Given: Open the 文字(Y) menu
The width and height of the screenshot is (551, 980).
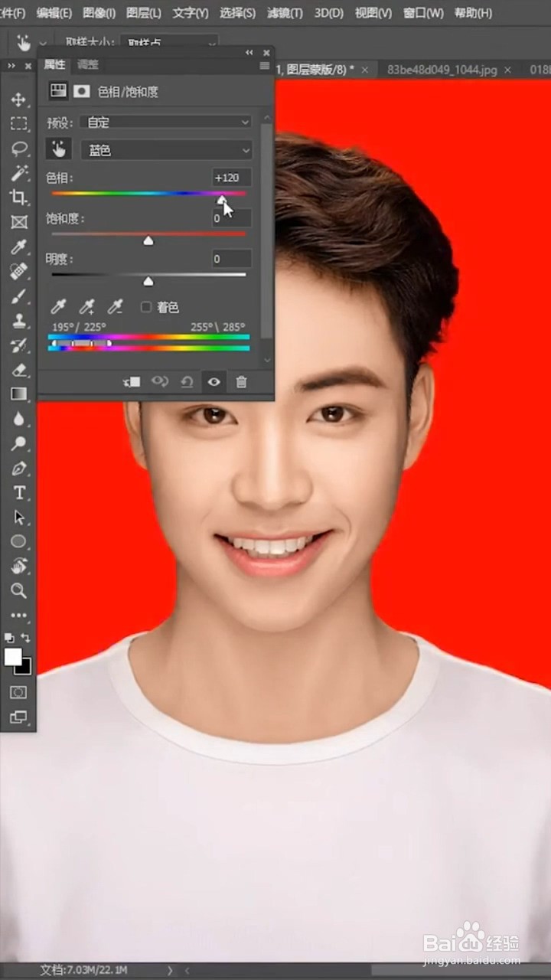Looking at the screenshot, I should coord(191,13).
